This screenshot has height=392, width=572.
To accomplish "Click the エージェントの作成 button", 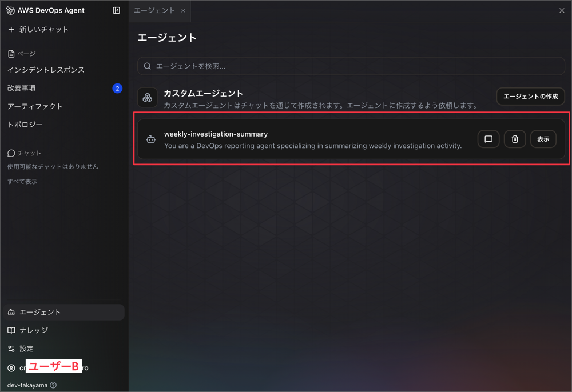I will pos(530,97).
